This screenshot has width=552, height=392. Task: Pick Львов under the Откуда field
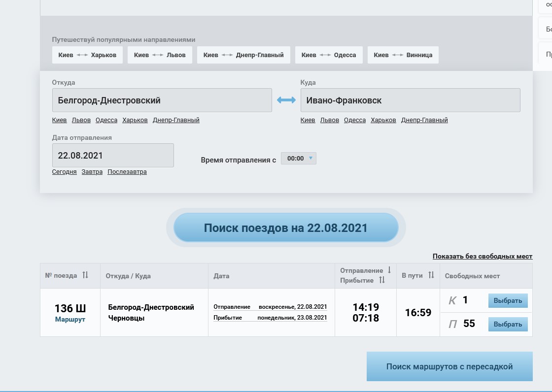click(81, 120)
